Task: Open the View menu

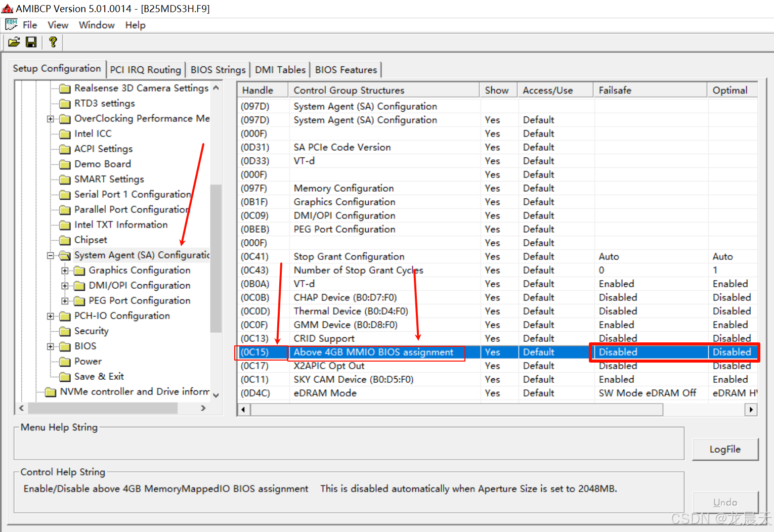Action: point(58,25)
